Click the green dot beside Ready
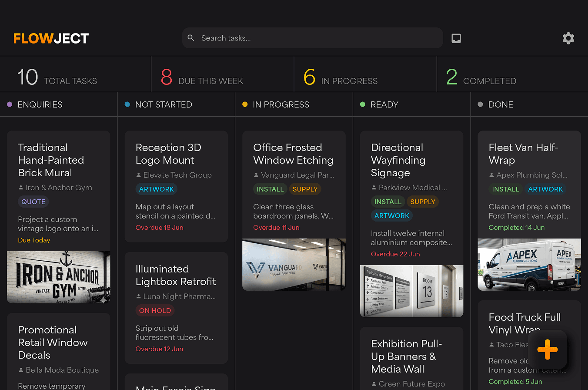The width and height of the screenshot is (588, 390). (363, 104)
